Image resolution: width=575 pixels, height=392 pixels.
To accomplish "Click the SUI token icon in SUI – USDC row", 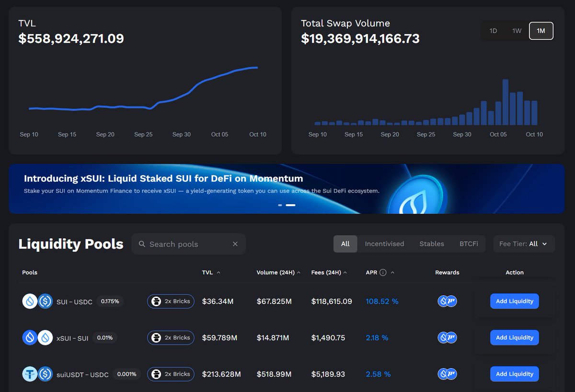I will tap(30, 301).
